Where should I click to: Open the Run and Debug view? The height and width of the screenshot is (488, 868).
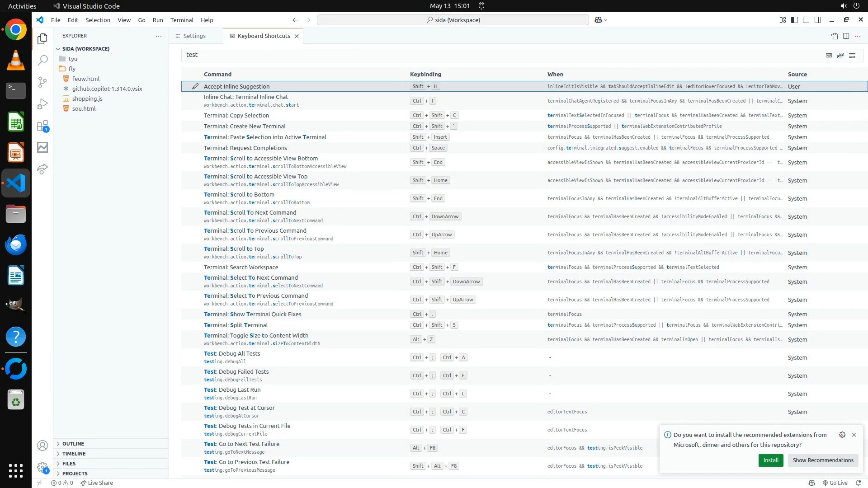pos(42,104)
